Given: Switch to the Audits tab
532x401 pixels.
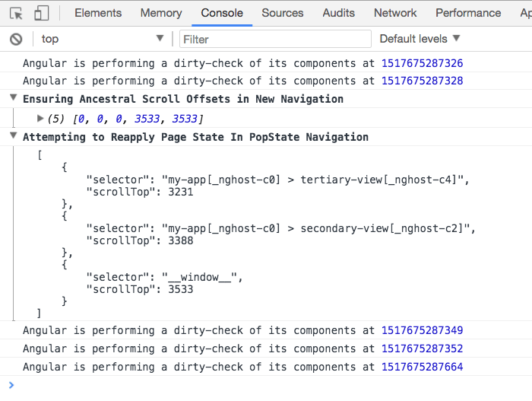Looking at the screenshot, I should 339,13.
